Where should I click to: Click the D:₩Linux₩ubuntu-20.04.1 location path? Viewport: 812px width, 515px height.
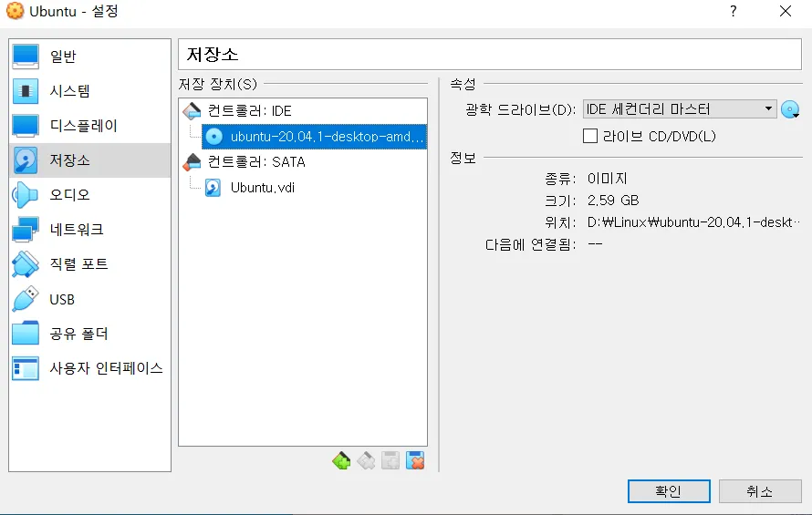[693, 222]
